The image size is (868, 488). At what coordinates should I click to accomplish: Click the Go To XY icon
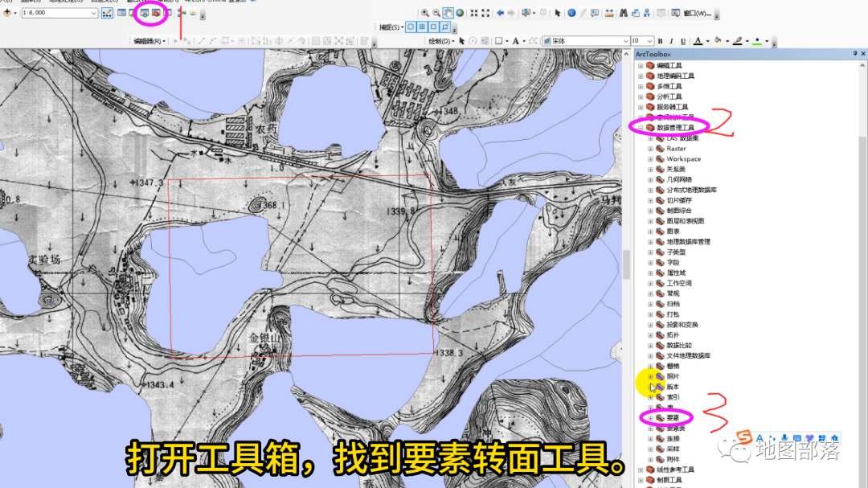point(646,13)
